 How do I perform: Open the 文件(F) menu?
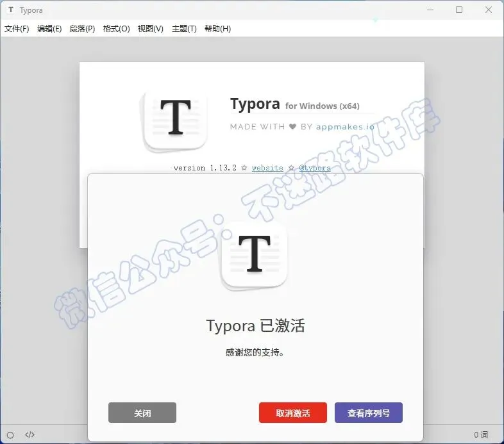[17, 29]
